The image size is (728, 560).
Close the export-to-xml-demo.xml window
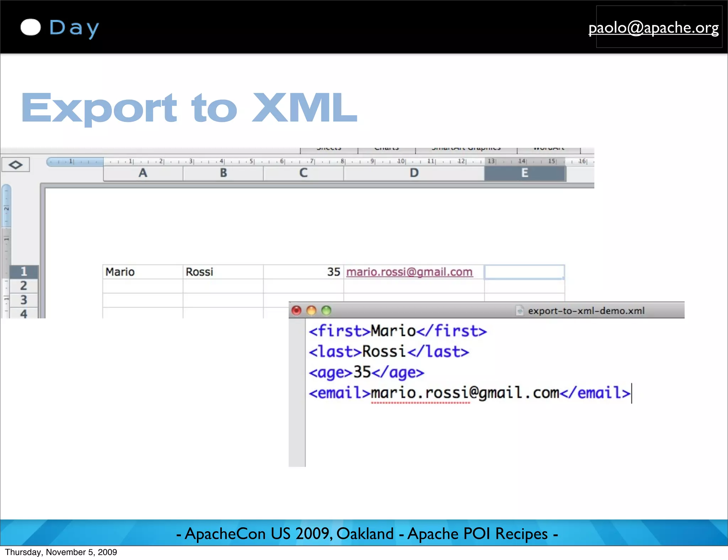296,311
